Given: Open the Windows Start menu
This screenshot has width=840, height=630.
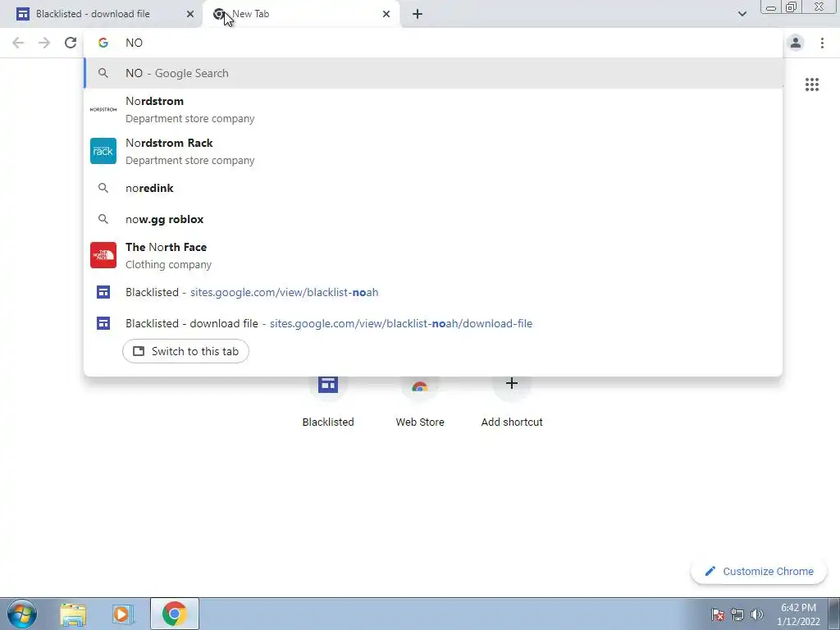Looking at the screenshot, I should (22, 614).
